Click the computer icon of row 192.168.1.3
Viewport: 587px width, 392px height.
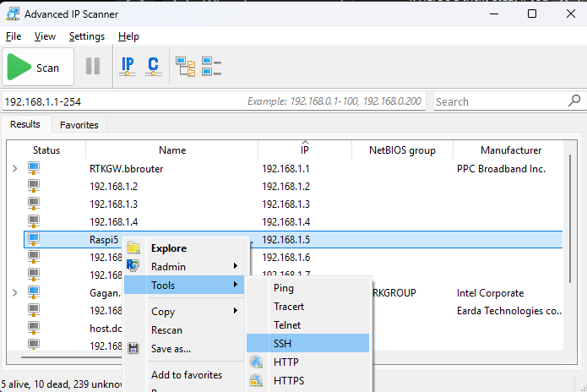pyautogui.click(x=34, y=204)
